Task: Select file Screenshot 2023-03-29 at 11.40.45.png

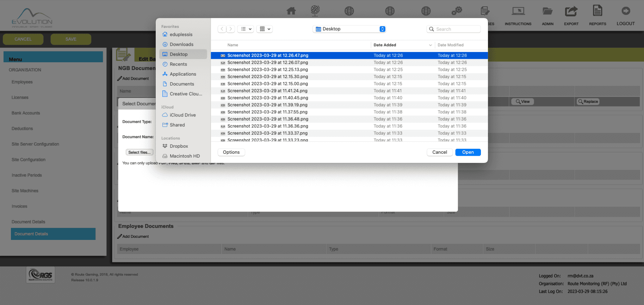Action: point(349,98)
